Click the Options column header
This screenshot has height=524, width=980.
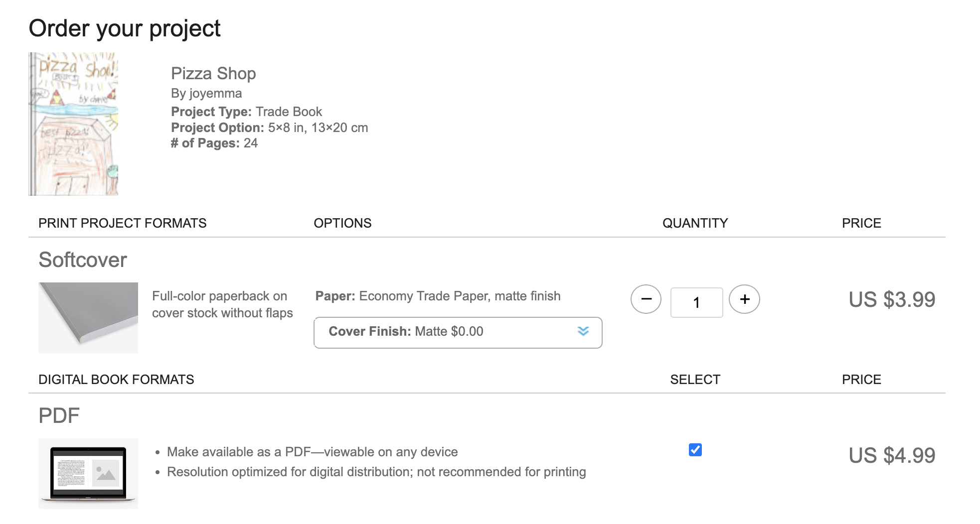click(342, 223)
